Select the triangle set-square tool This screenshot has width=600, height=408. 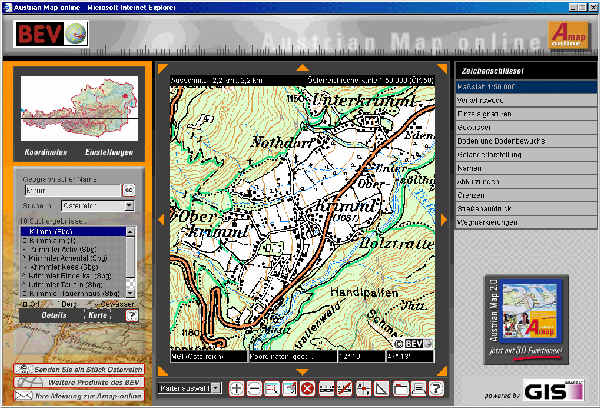pos(381,388)
